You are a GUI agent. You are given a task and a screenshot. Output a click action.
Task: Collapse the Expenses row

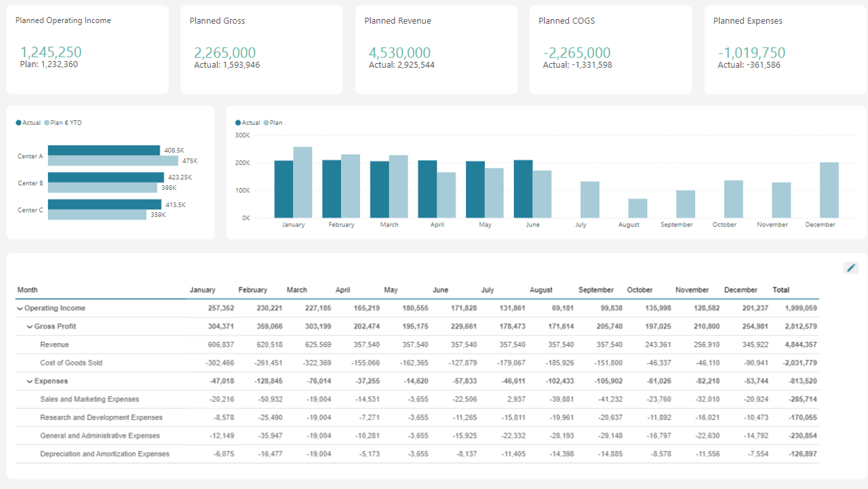click(28, 381)
